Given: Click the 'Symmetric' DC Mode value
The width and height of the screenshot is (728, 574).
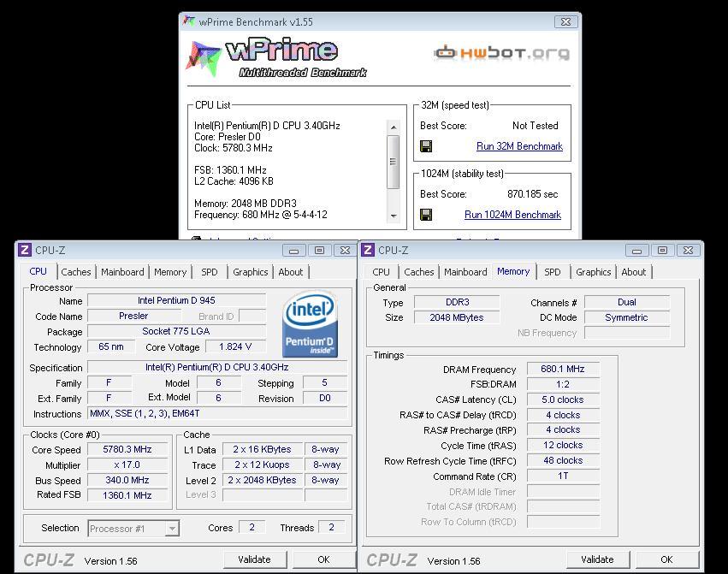Looking at the screenshot, I should [626, 317].
